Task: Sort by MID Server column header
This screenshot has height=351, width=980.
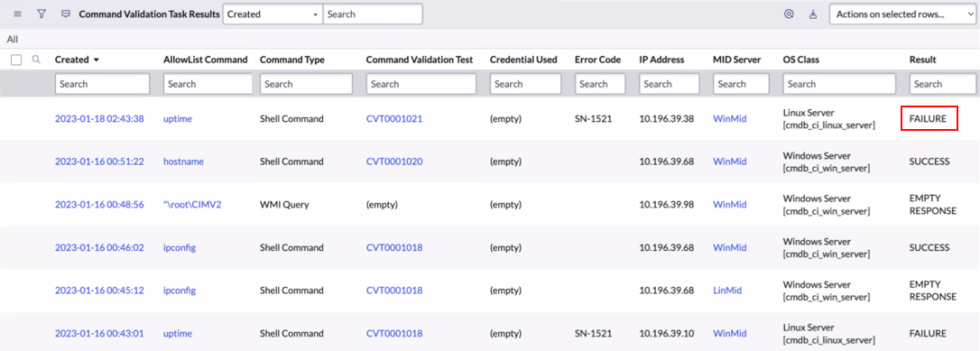Action: click(737, 60)
